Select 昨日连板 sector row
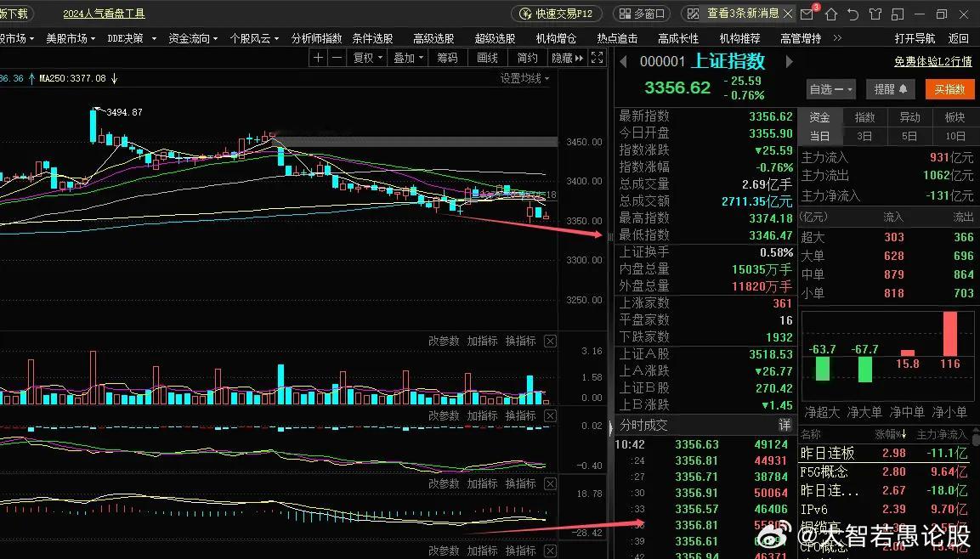The image size is (980, 559). (884, 453)
